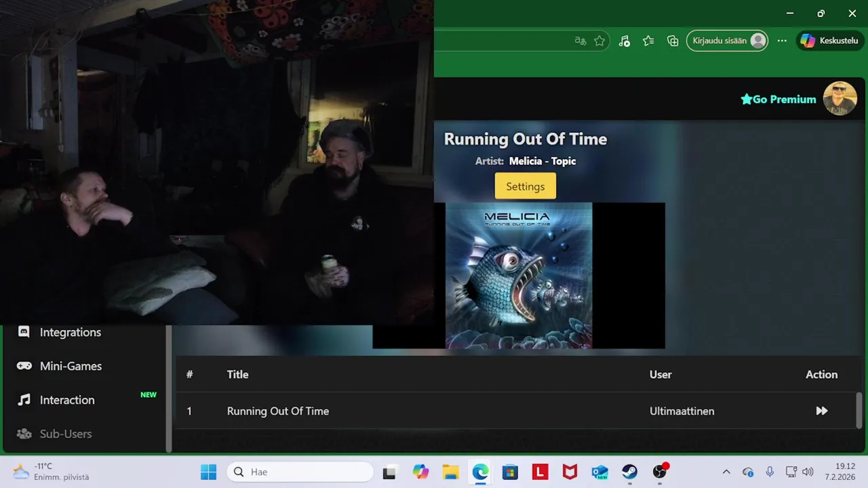Click the Melicia album cover artwork

[519, 275]
